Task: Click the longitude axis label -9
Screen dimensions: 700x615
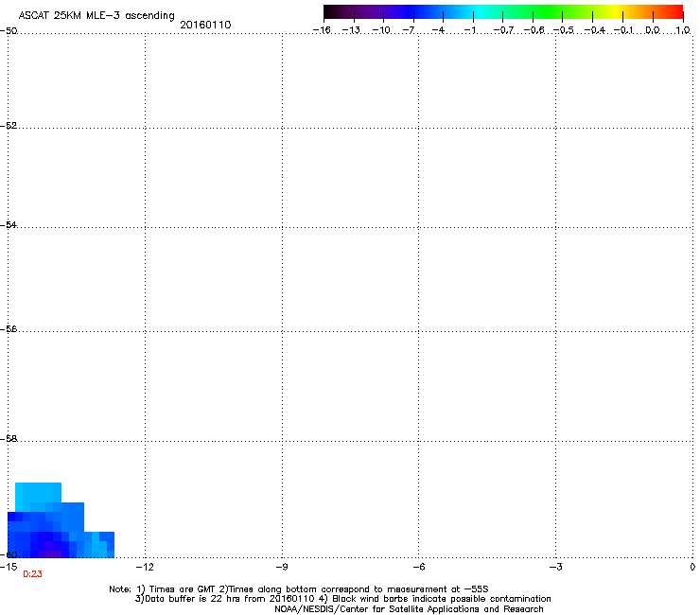Action: point(281,567)
